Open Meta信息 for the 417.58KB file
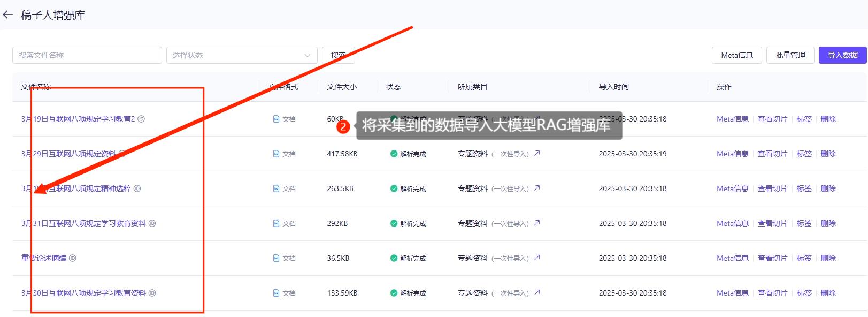Screen dimensions: 868x317 coord(733,154)
